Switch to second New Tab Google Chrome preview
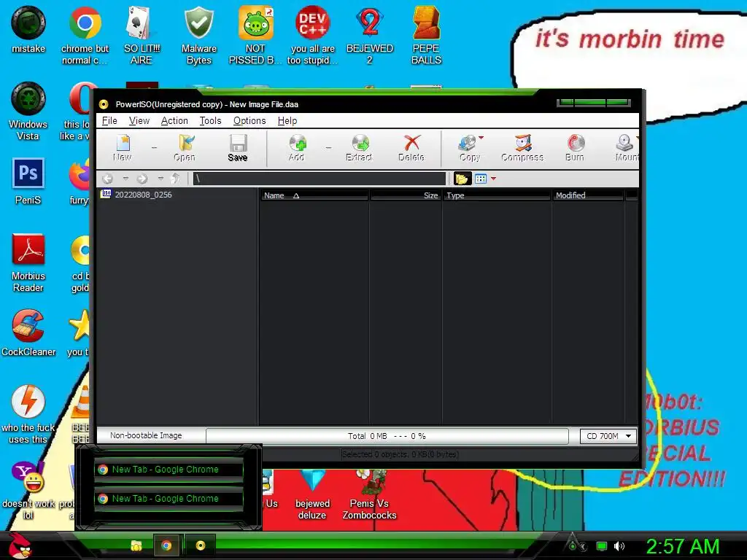The image size is (747, 560). 169,499
